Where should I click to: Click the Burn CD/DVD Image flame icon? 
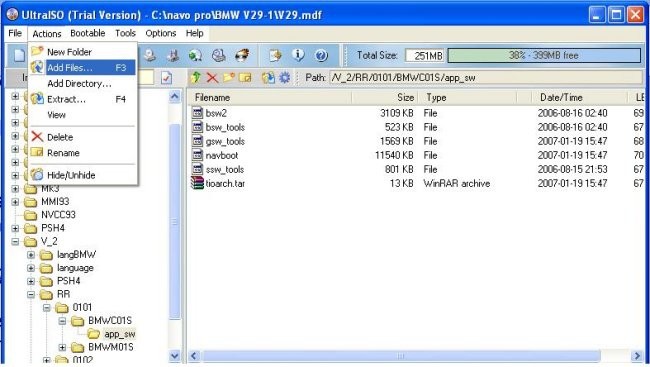242,55
